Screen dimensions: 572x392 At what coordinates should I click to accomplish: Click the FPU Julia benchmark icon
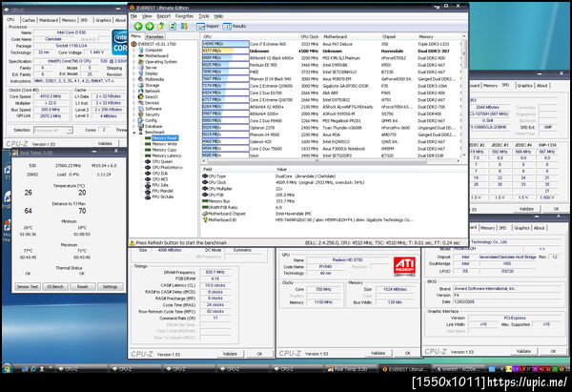pos(148,185)
